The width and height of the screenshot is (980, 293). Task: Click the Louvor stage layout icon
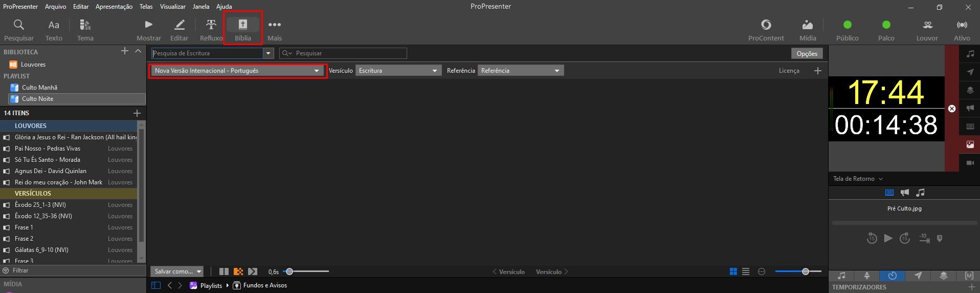[927, 30]
